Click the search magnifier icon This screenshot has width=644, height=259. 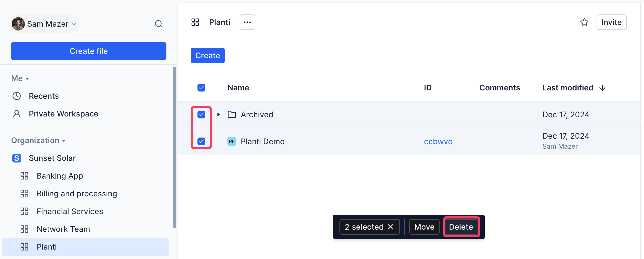pyautogui.click(x=158, y=24)
